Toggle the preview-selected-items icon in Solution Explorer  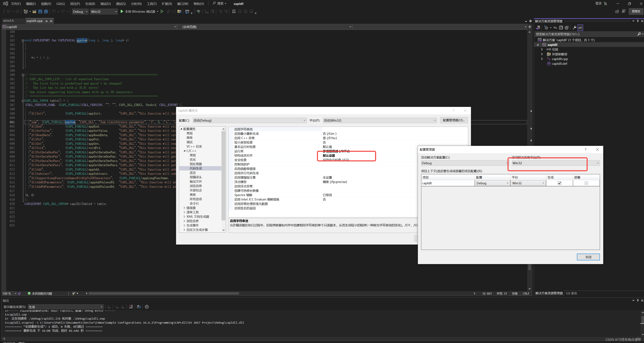pyautogui.click(x=580, y=27)
